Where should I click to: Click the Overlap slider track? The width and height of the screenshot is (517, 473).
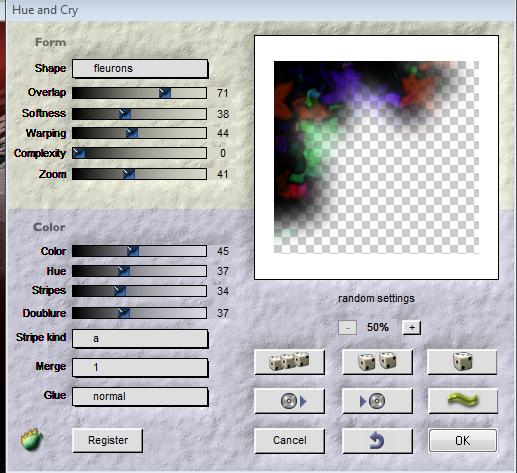[139, 93]
